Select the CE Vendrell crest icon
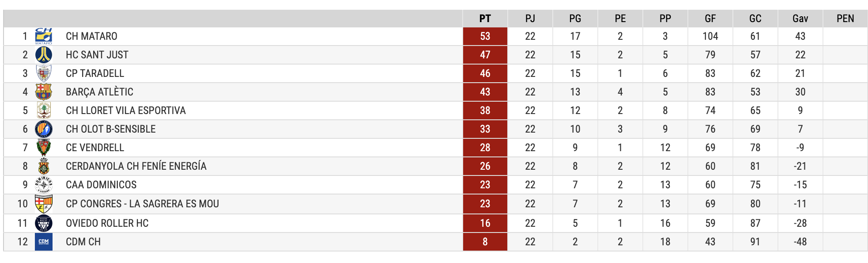868x263 pixels. coord(44,148)
